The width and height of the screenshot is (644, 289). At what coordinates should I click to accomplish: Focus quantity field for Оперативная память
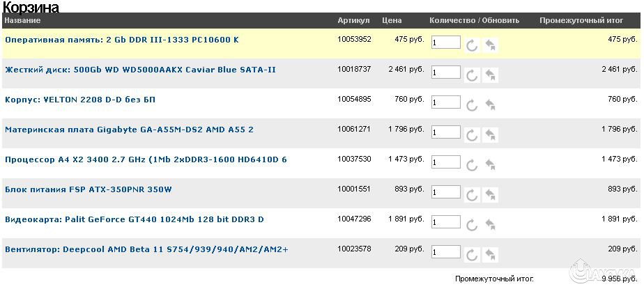pyautogui.click(x=446, y=42)
